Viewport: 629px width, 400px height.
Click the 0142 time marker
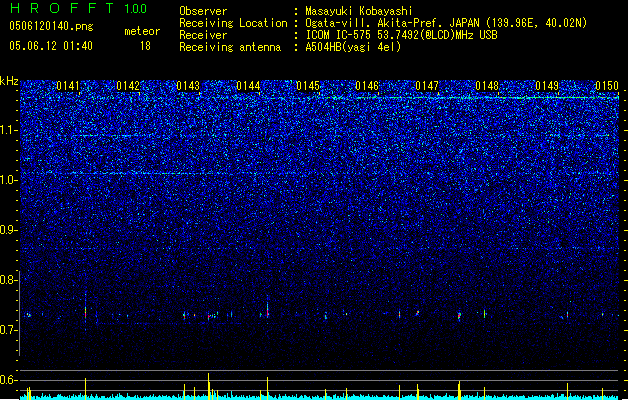tap(128, 86)
